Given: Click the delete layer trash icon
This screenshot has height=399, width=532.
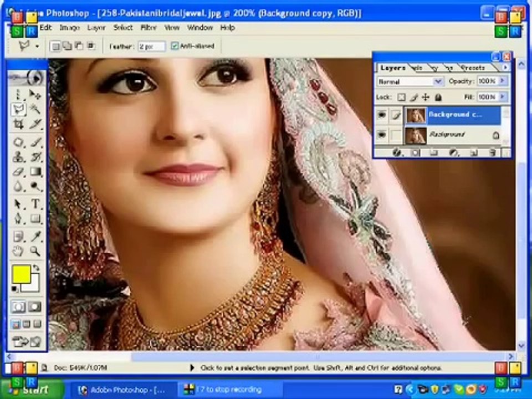Looking at the screenshot, I should click(493, 152).
